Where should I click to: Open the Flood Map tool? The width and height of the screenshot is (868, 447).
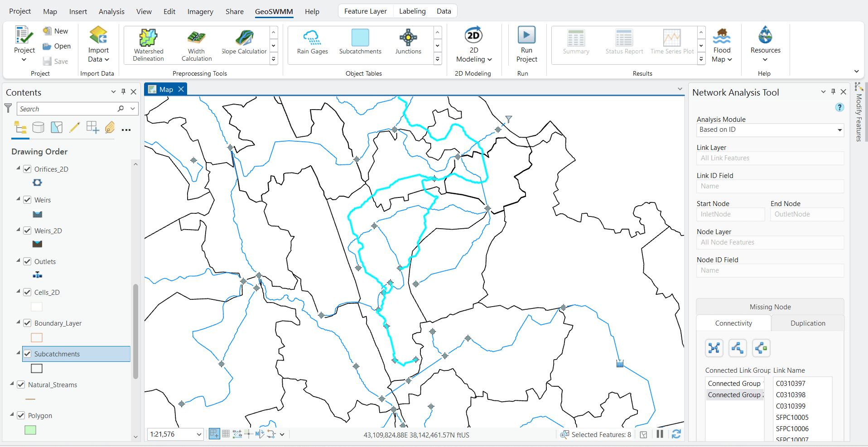point(722,44)
